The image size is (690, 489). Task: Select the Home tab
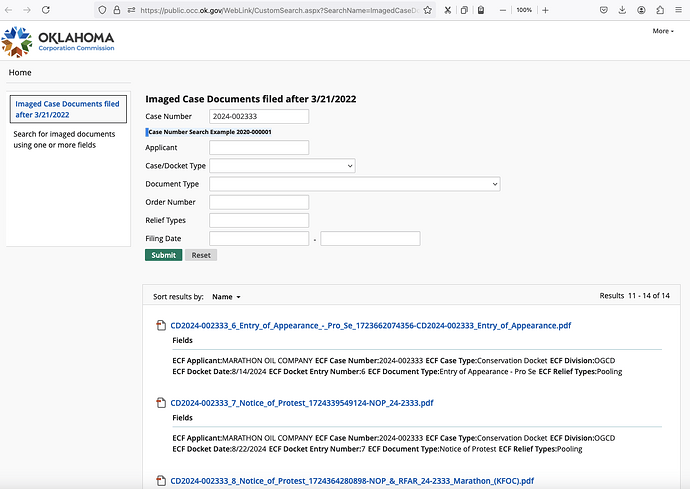(20, 73)
